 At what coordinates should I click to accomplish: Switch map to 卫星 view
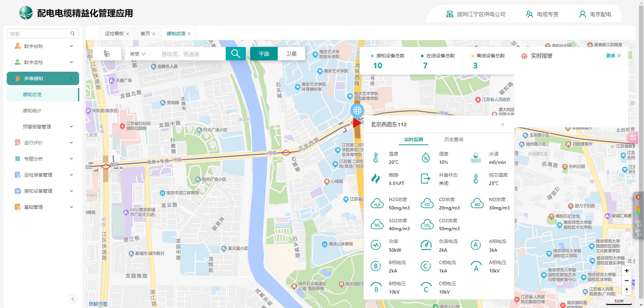(x=291, y=54)
